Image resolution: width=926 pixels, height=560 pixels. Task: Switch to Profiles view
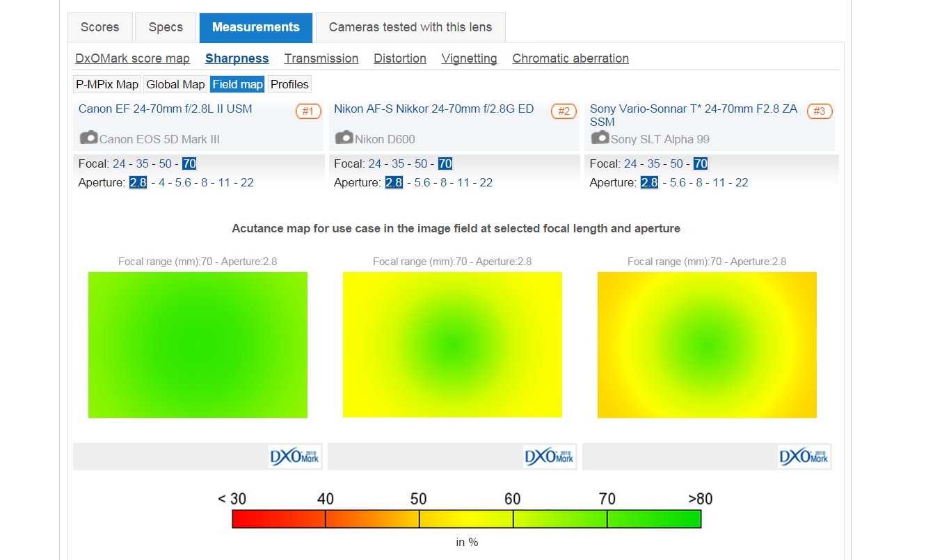[x=289, y=84]
